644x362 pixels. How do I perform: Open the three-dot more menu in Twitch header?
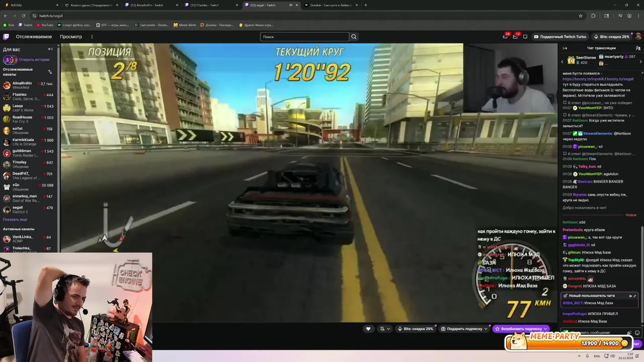92,37
